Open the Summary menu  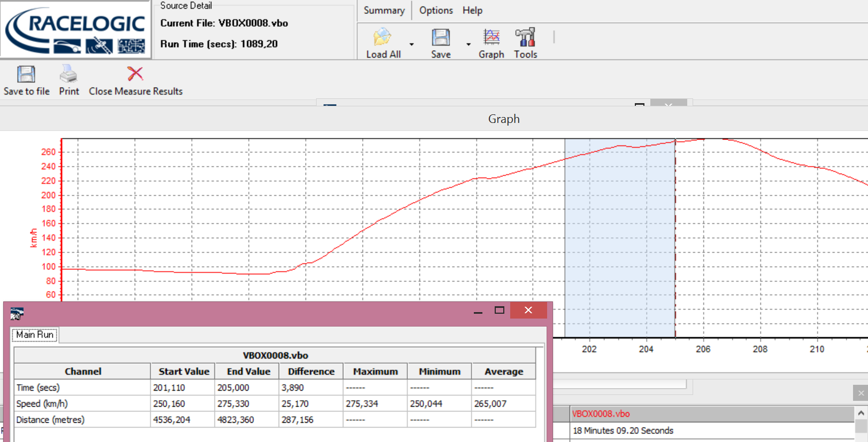(384, 10)
